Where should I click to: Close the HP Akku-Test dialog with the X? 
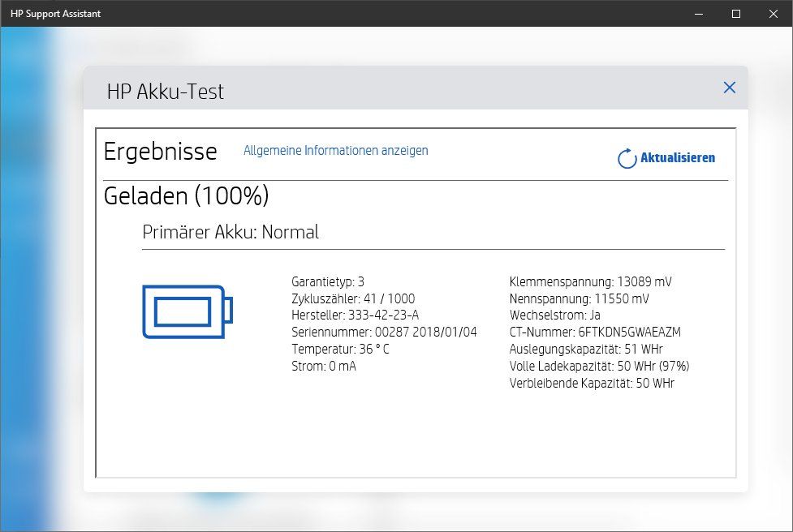(729, 88)
